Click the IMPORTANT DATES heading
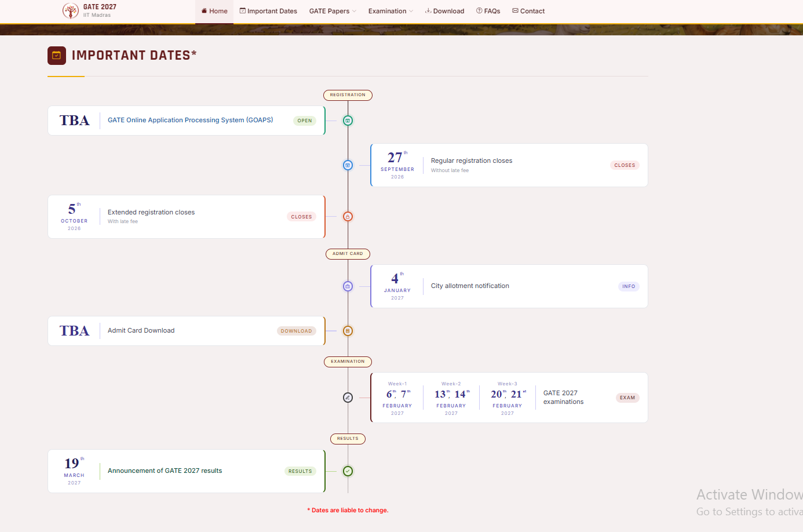This screenshot has width=803, height=532. click(x=134, y=56)
